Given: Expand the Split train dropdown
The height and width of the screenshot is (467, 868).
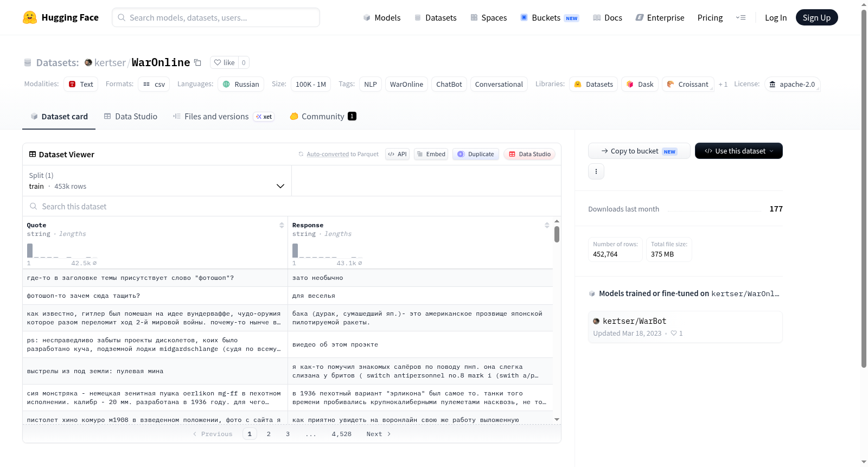Looking at the screenshot, I should (x=157, y=181).
